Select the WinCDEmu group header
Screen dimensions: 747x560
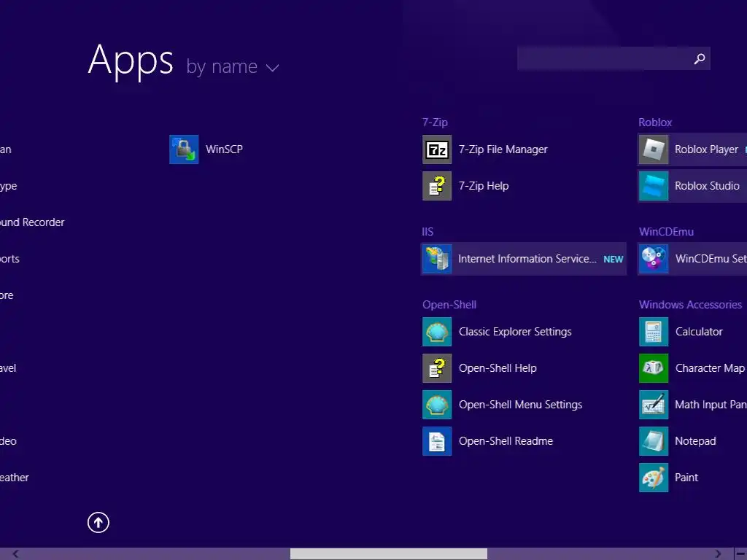(x=666, y=232)
